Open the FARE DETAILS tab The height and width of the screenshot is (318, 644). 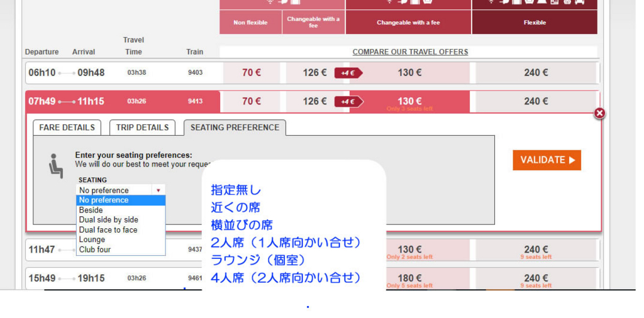pyautogui.click(x=67, y=128)
